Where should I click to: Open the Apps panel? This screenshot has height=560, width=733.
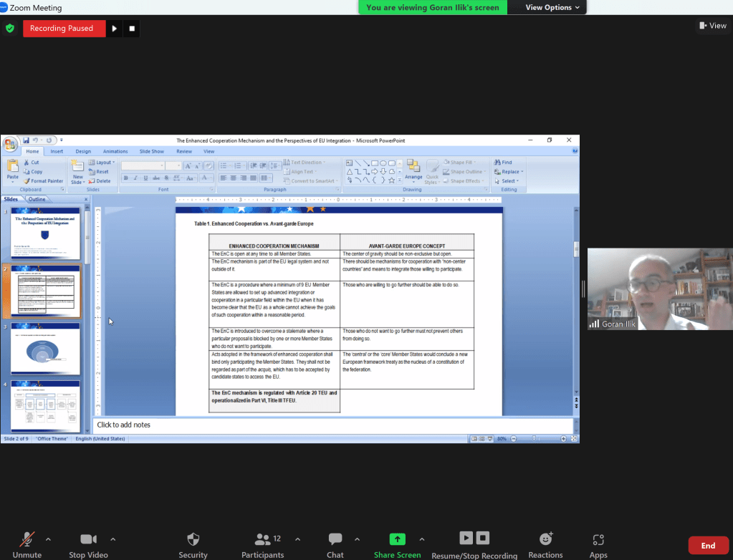598,539
